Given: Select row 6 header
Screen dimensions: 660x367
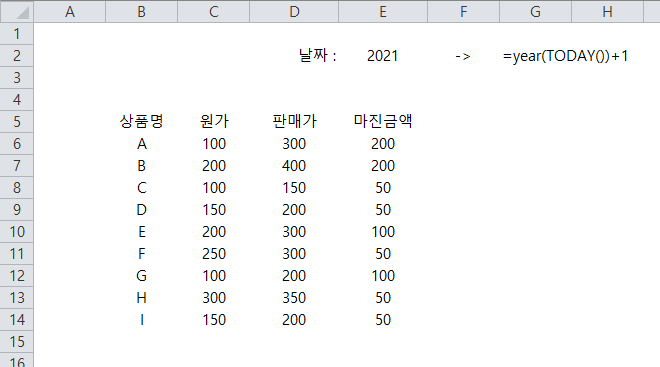Looking at the screenshot, I should pyautogui.click(x=17, y=144).
